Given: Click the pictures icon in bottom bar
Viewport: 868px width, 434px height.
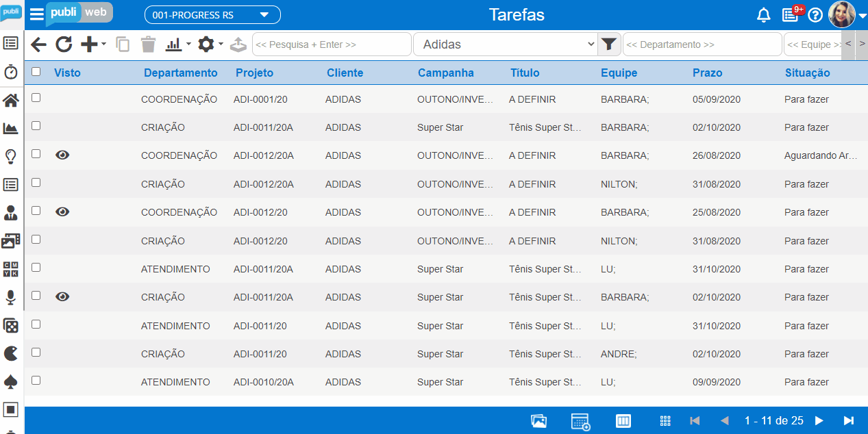Looking at the screenshot, I should (539, 421).
